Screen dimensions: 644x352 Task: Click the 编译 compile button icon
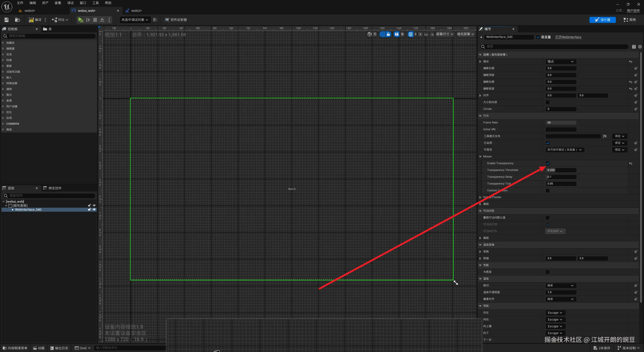tap(31, 20)
